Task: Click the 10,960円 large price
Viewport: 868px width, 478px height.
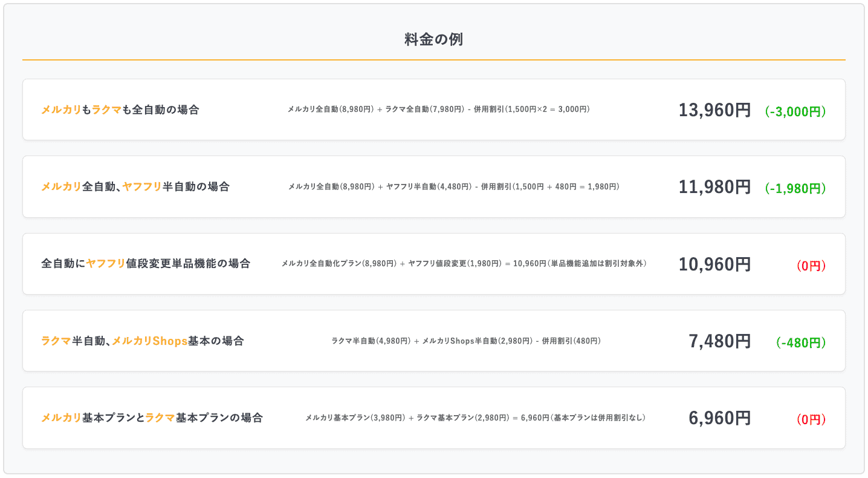Action: click(714, 264)
